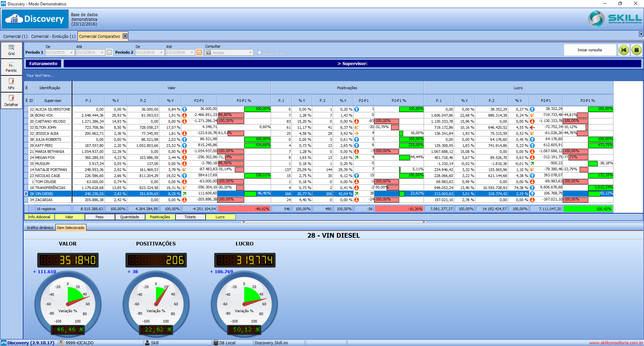
Task: Open Período 2 De date dropdown
Action: tap(161, 53)
